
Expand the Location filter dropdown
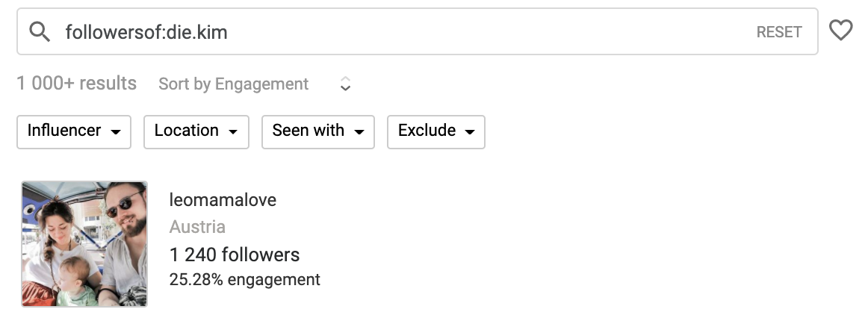pyautogui.click(x=196, y=131)
